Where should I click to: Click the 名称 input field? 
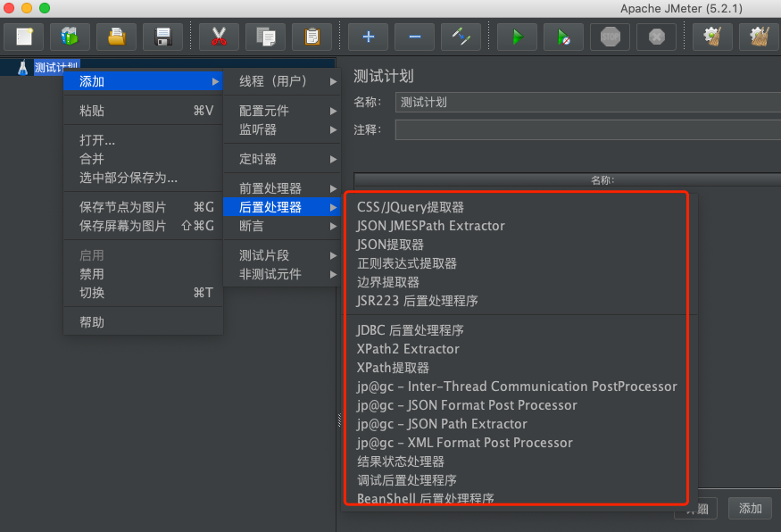pyautogui.click(x=588, y=102)
